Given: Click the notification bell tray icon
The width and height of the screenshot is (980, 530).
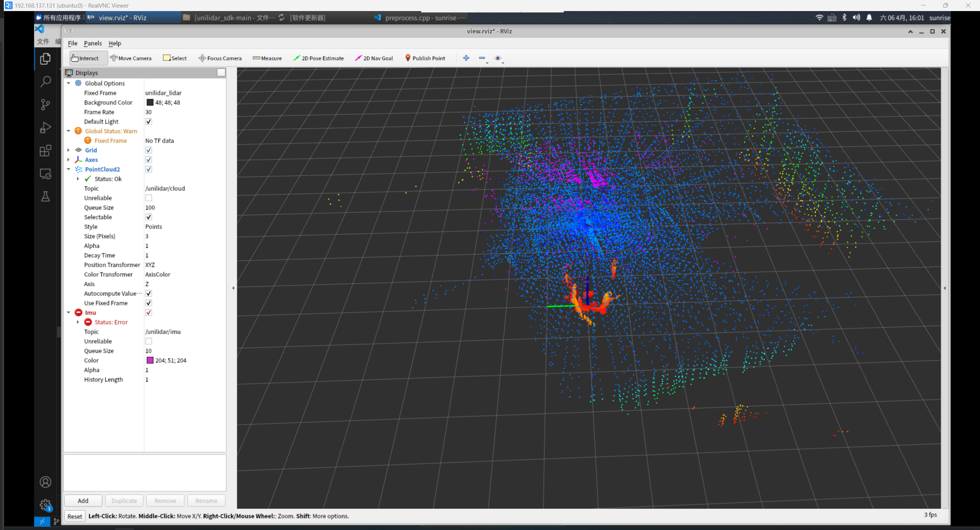Looking at the screenshot, I should click(x=869, y=18).
